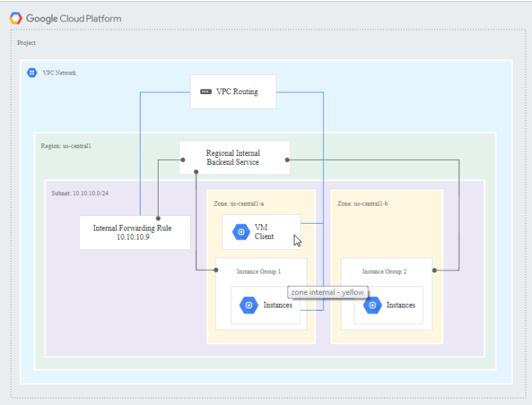This screenshot has height=405, width=532.
Task: Select the VPC Routing box
Action: tap(233, 91)
